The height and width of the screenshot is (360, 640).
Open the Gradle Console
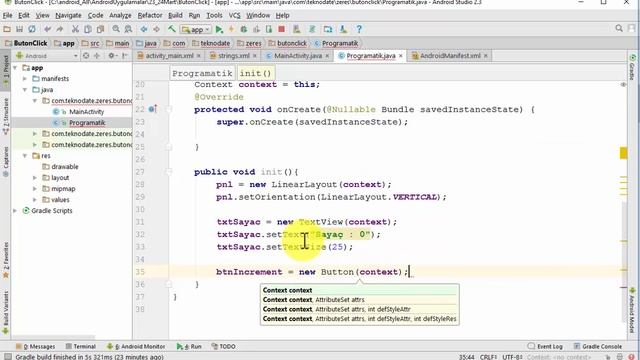pyautogui.click(x=598, y=347)
